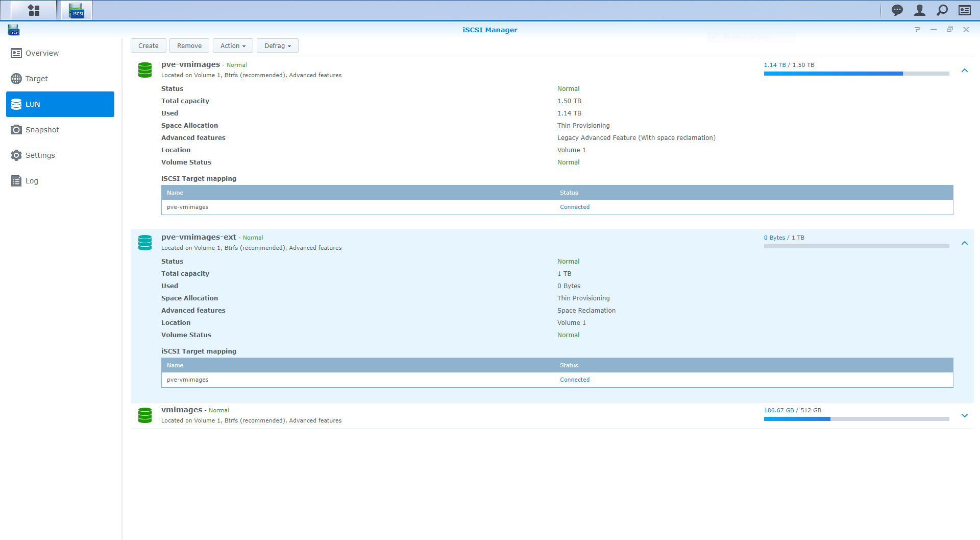Switch to the Snapshot section

41,129
